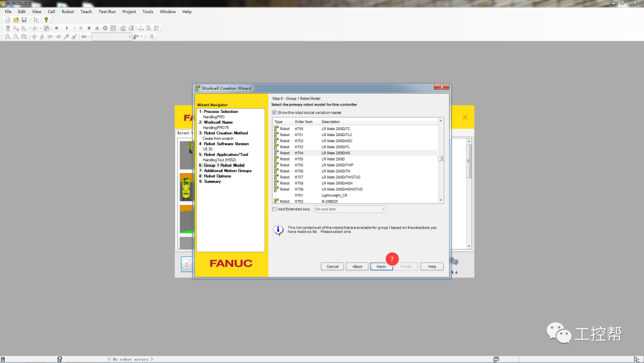Screen dimensions: 644x363
Task: Open the Window menu
Action: [x=168, y=11]
